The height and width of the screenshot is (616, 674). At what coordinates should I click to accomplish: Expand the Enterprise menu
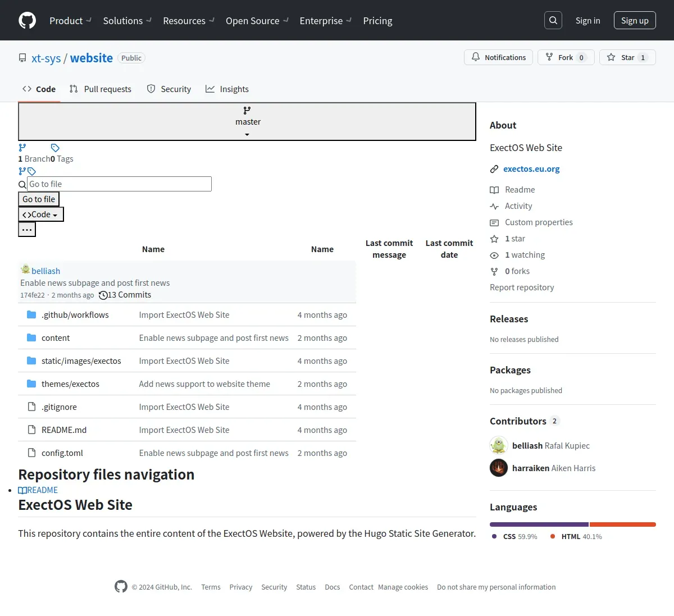point(326,20)
